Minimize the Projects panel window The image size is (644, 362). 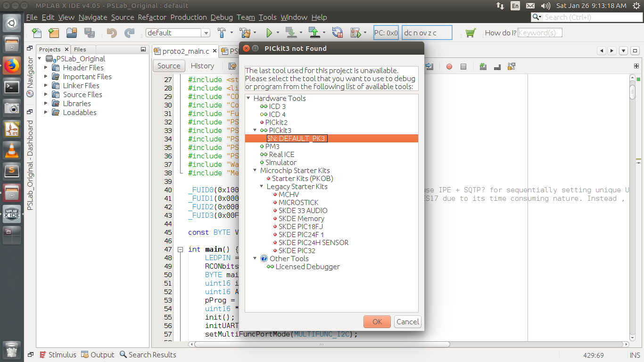pos(143,49)
